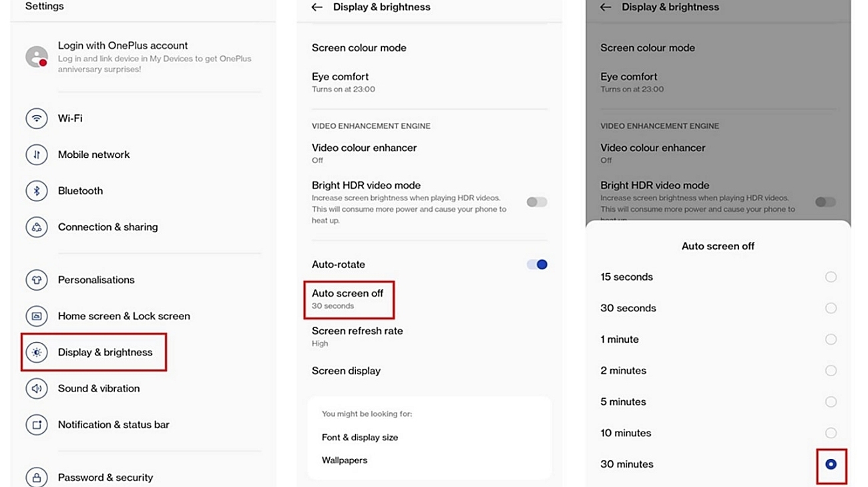Tap the Display & brightness sun icon
Image resolution: width=868 pixels, height=487 pixels.
click(37, 352)
